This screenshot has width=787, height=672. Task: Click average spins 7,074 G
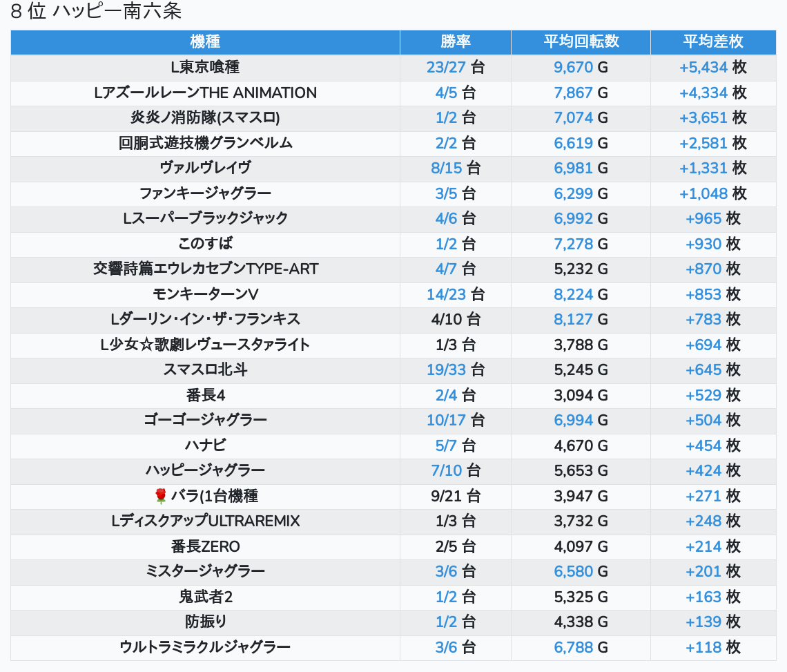tap(581, 118)
